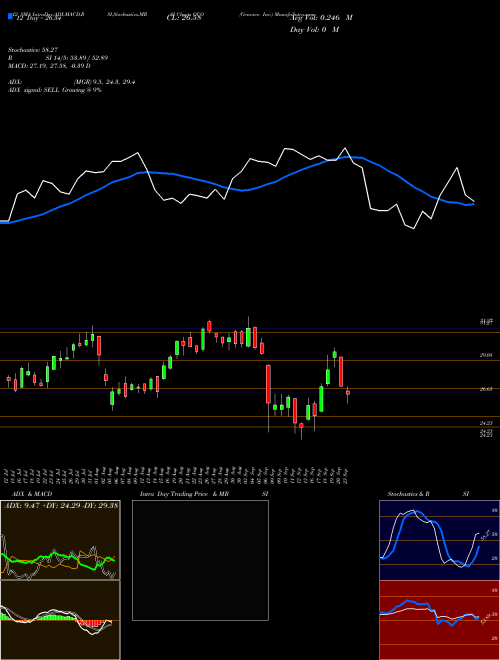
Task: Click the 29.06 price axis label
Action: pos(486,355)
